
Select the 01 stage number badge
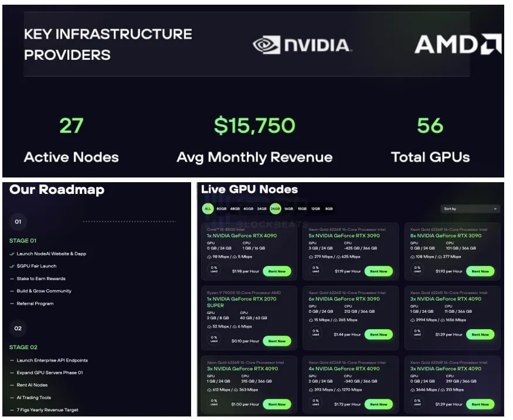tap(18, 222)
